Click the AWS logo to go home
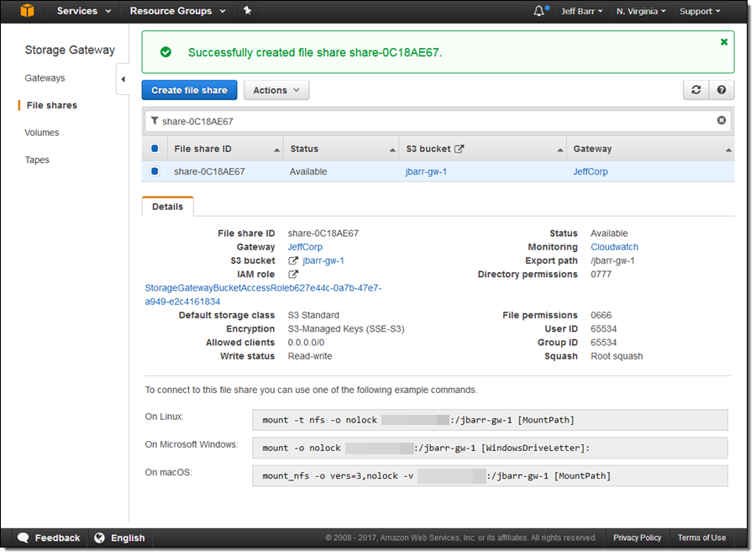The image size is (756, 556). (x=27, y=11)
